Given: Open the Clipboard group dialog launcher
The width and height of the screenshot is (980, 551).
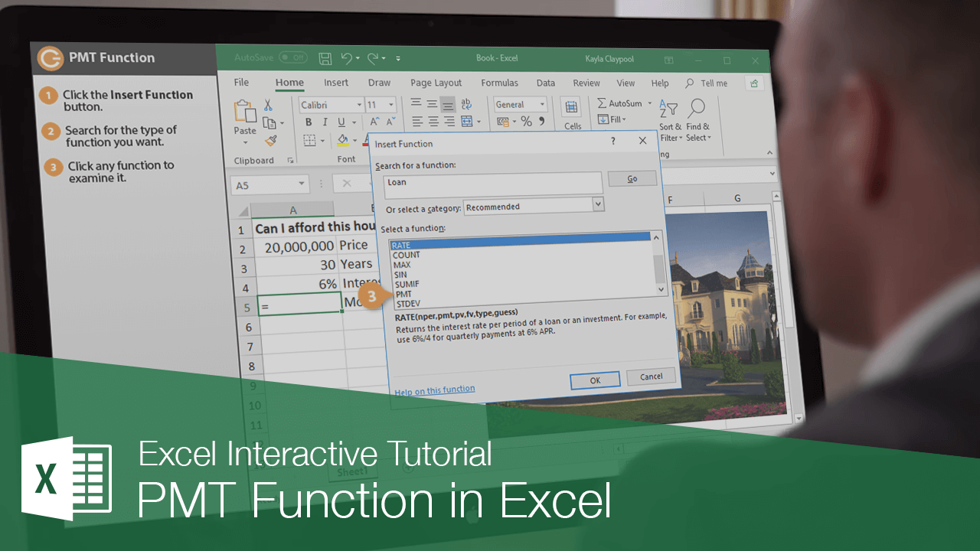Looking at the screenshot, I should [290, 161].
